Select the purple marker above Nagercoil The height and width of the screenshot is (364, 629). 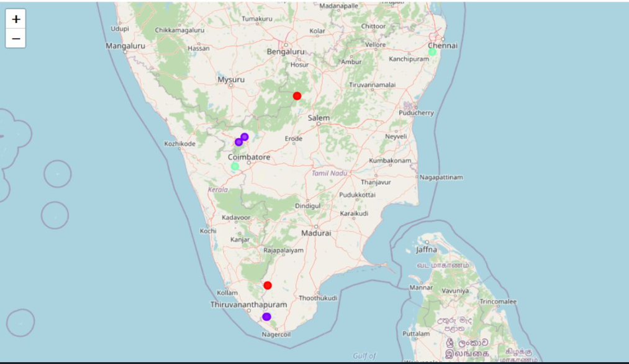coord(266,316)
